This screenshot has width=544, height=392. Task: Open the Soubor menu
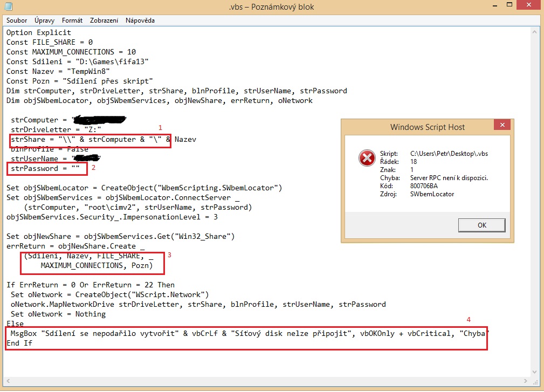pyautogui.click(x=17, y=20)
